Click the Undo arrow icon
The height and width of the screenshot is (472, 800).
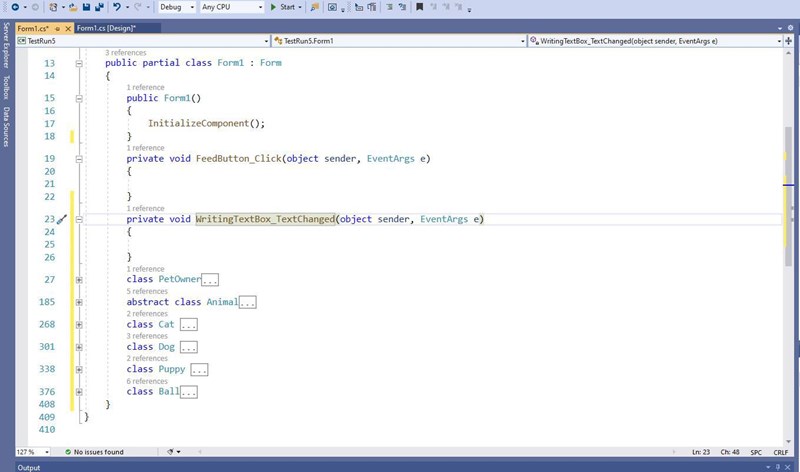click(118, 7)
